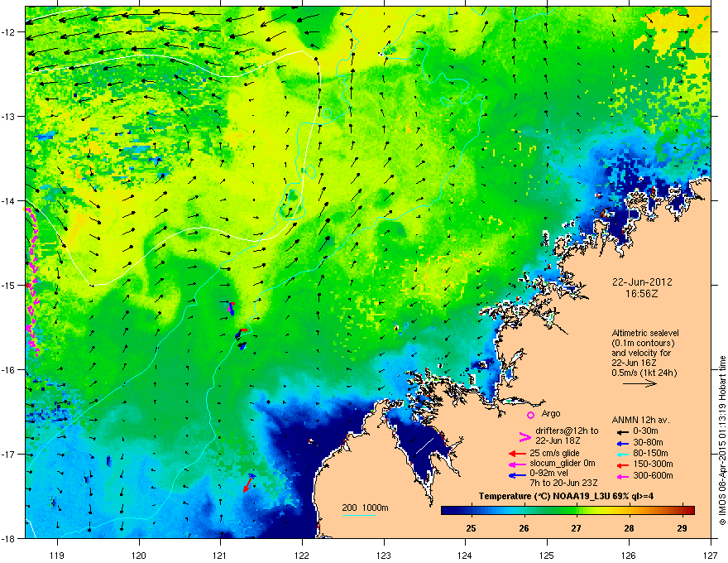Click the '7h to 20-Jun 23Z' text

[563, 483]
